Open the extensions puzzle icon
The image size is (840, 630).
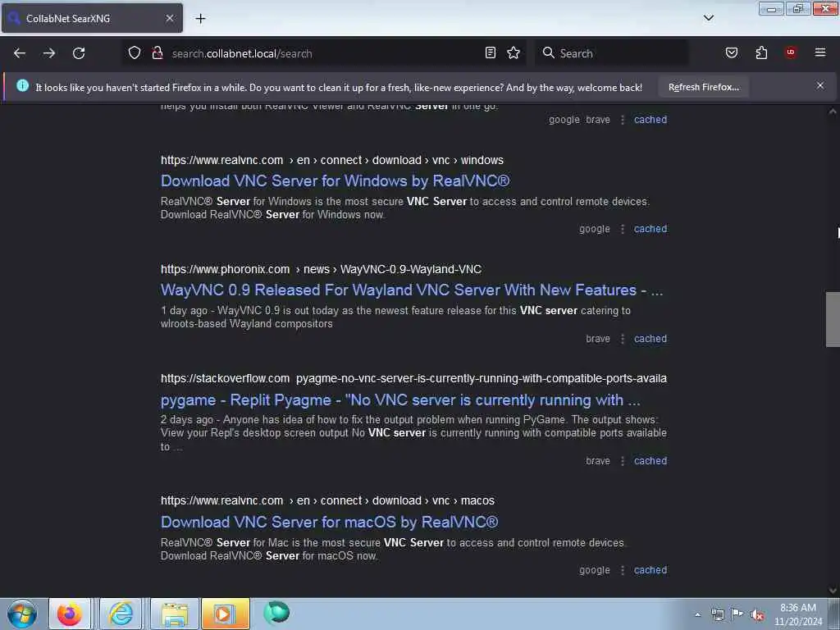point(761,52)
